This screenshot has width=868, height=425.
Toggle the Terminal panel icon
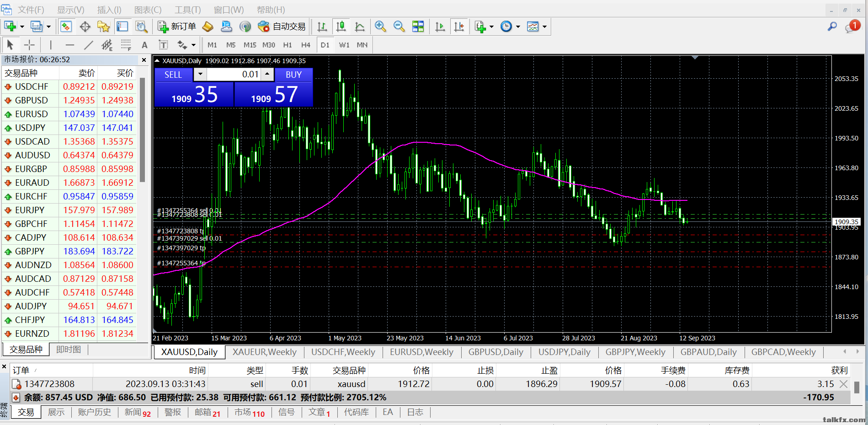coord(122,27)
